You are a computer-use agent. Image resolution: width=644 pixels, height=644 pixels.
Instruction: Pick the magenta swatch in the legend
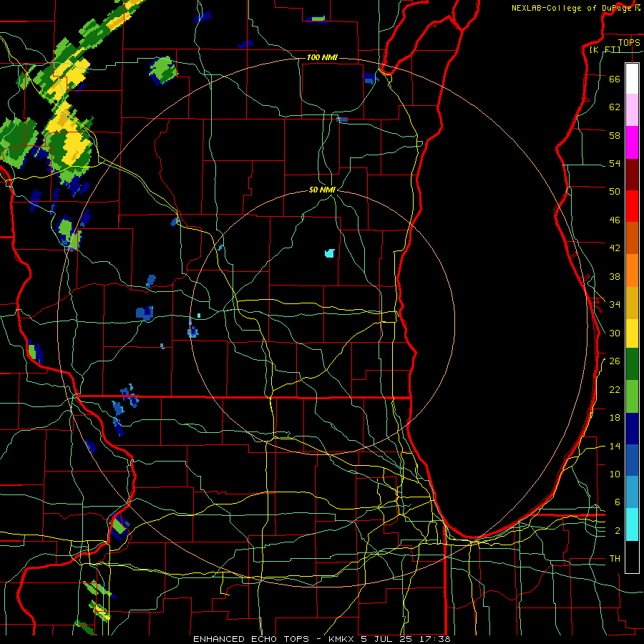click(x=632, y=142)
